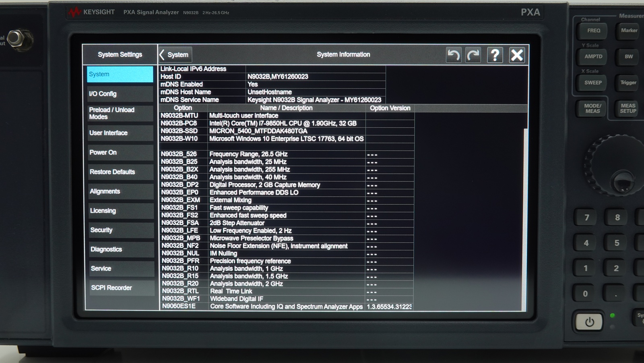This screenshot has width=644, height=363.
Task: Open Preload / Unload Modes tab
Action: point(120,113)
